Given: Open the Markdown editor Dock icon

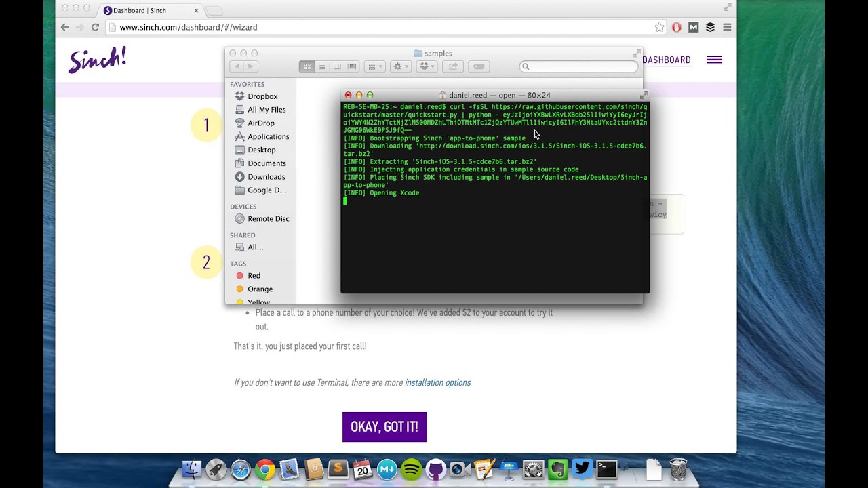Looking at the screenshot, I should point(387,469).
